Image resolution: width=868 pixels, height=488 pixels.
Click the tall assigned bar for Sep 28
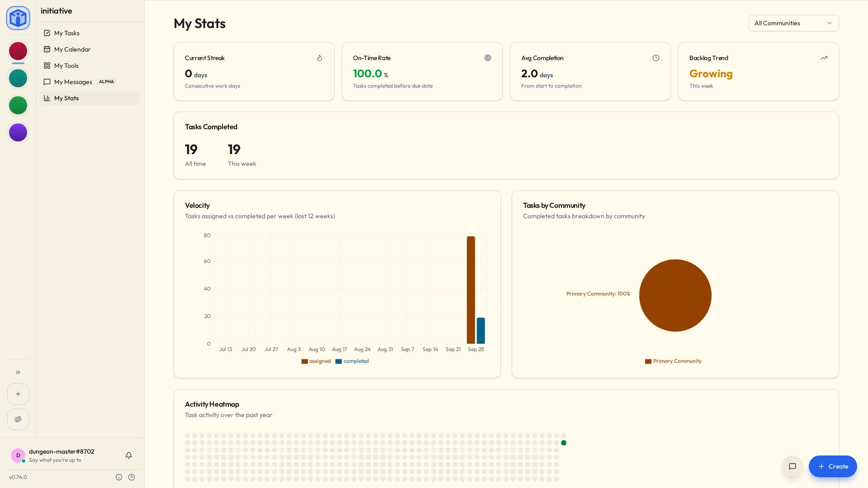point(471,290)
